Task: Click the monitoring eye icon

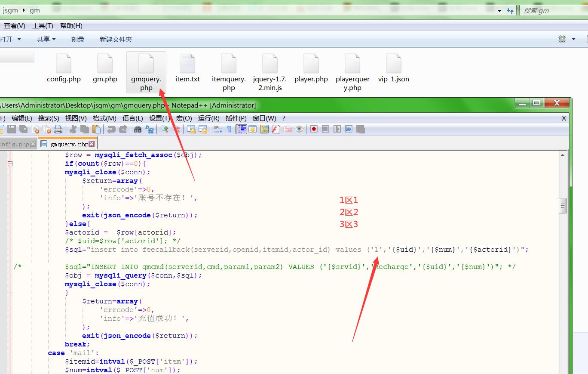Action: click(x=299, y=129)
